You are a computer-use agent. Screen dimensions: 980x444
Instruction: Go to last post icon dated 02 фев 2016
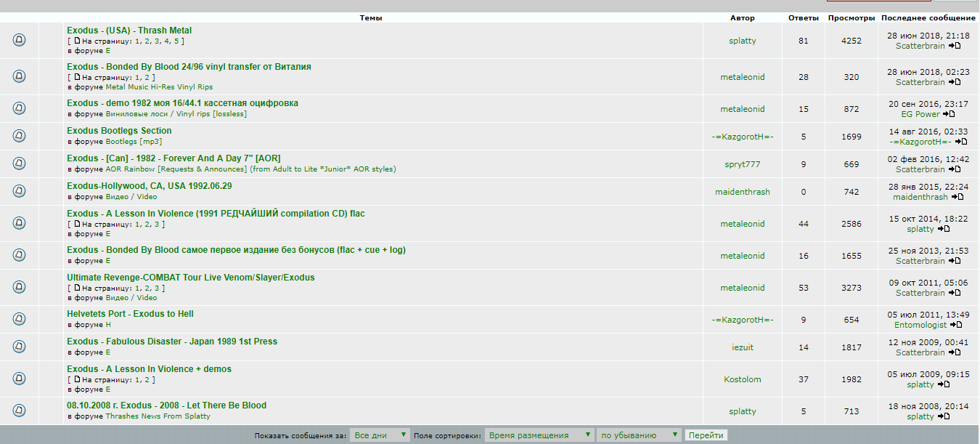[x=954, y=169]
